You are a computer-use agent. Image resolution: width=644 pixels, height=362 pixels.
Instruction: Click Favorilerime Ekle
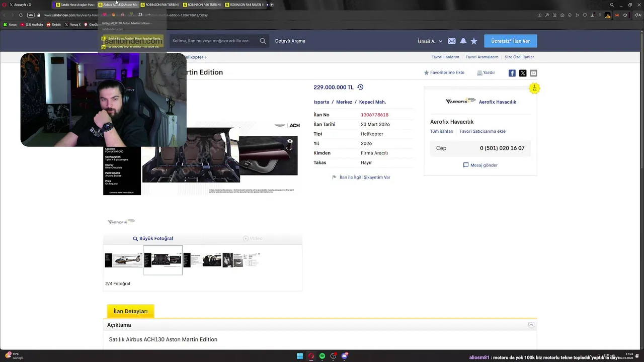(x=444, y=73)
